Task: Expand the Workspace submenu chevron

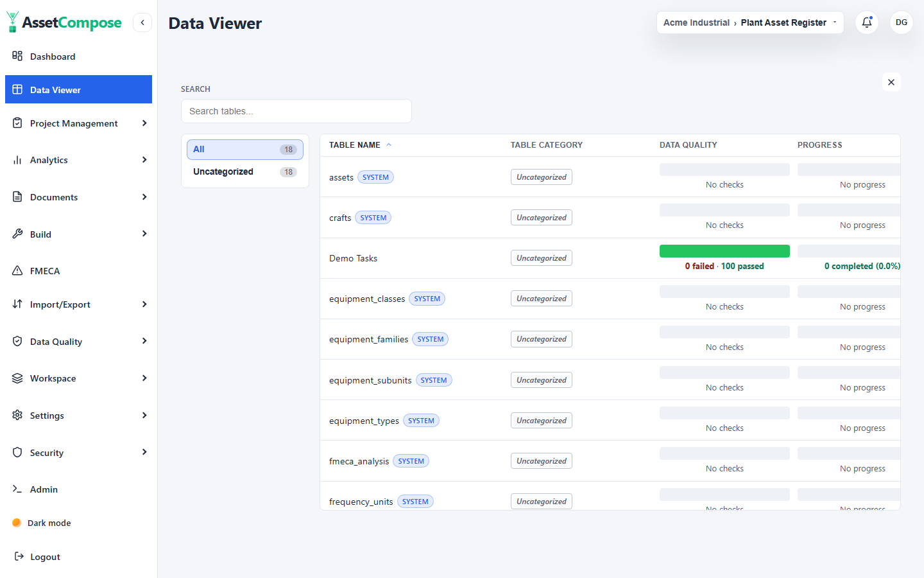Action: 144,378
